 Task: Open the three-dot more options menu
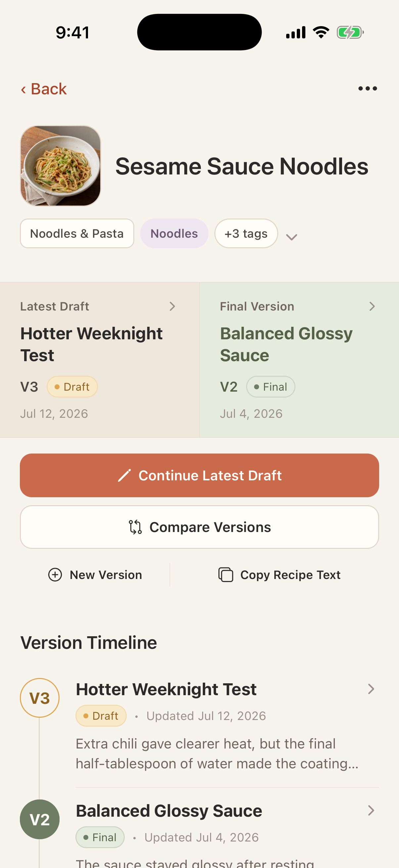367,89
